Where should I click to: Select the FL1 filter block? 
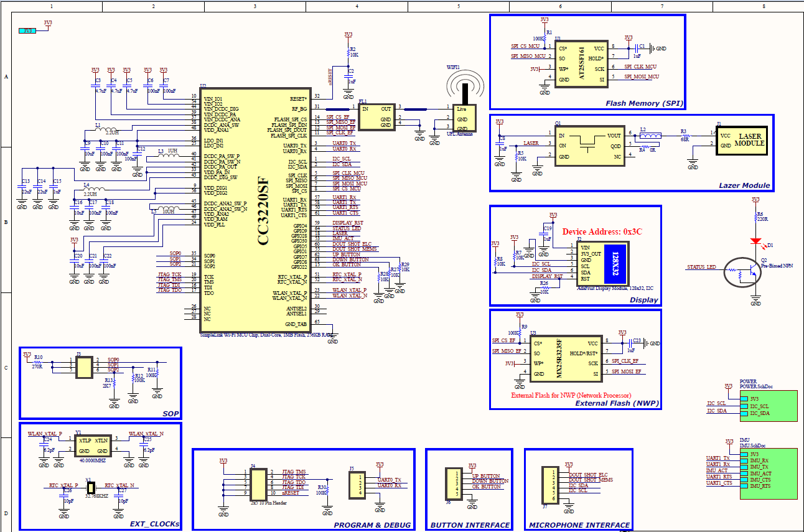pos(377,116)
